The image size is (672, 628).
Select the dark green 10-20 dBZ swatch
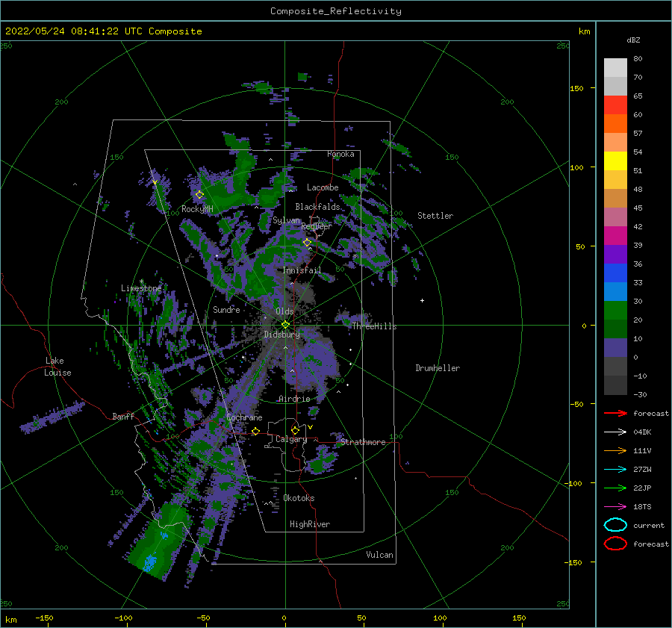(615, 329)
